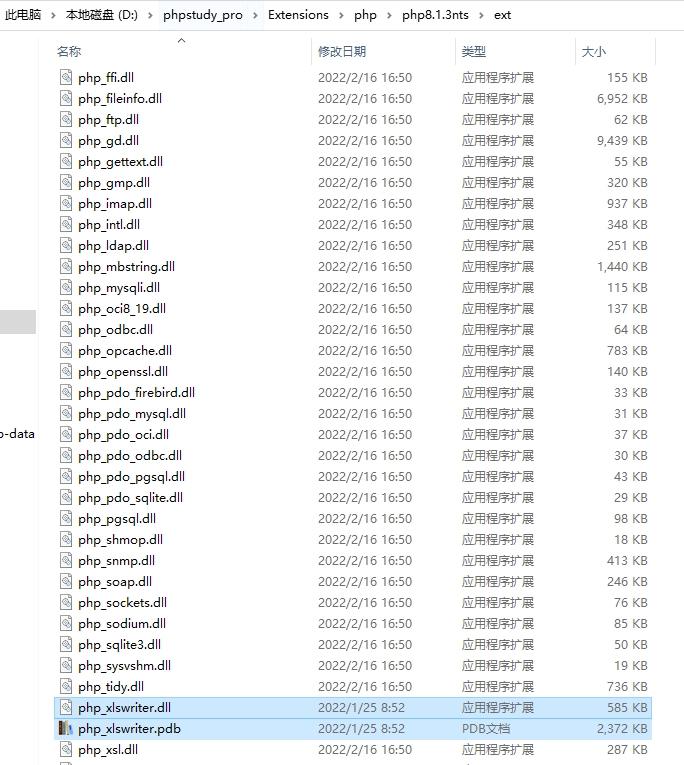Click the php_ffi.dll file icon

click(66, 77)
